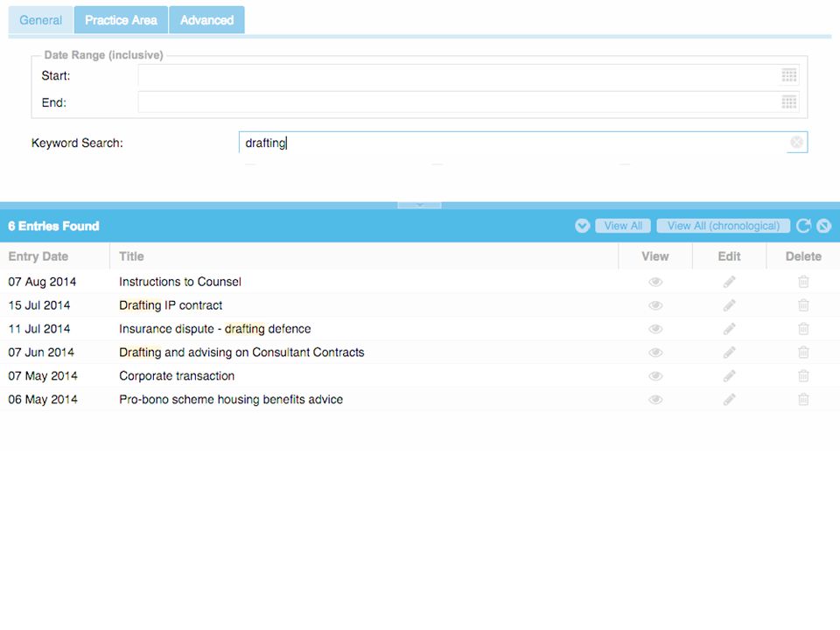Click the View column header
This screenshot has width=840, height=630.
655,256
